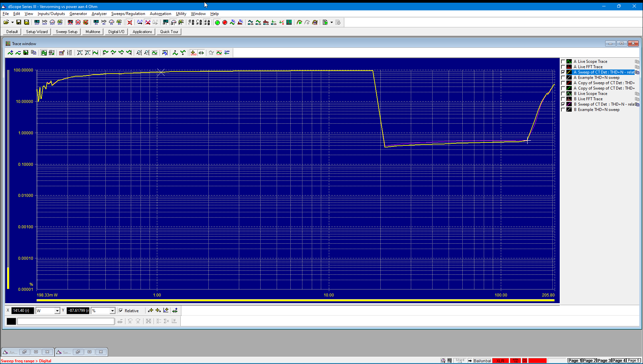Click the copy trace icon

click(33, 53)
